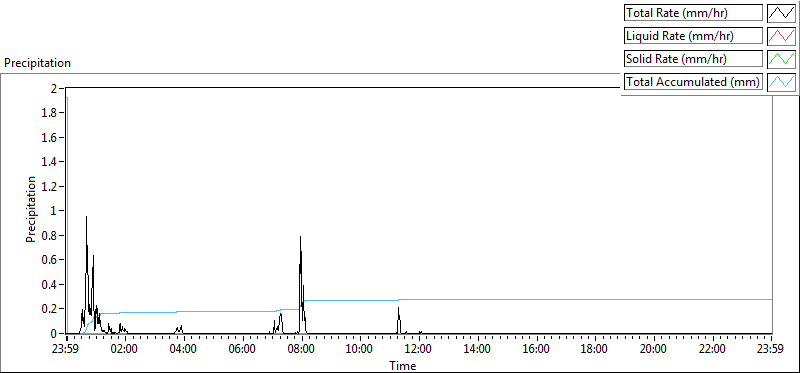The image size is (800, 373).
Task: Click the Time X-axis title
Action: (403, 365)
